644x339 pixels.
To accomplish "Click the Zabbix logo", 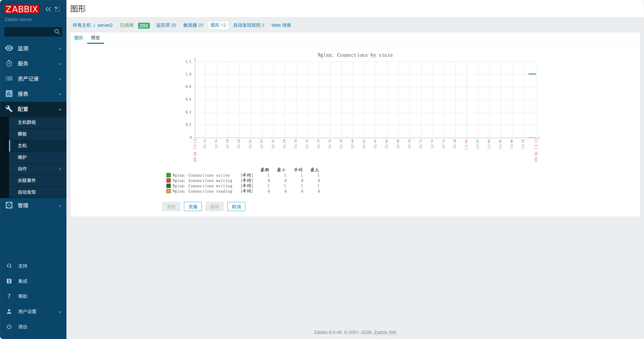I will 22,9.
